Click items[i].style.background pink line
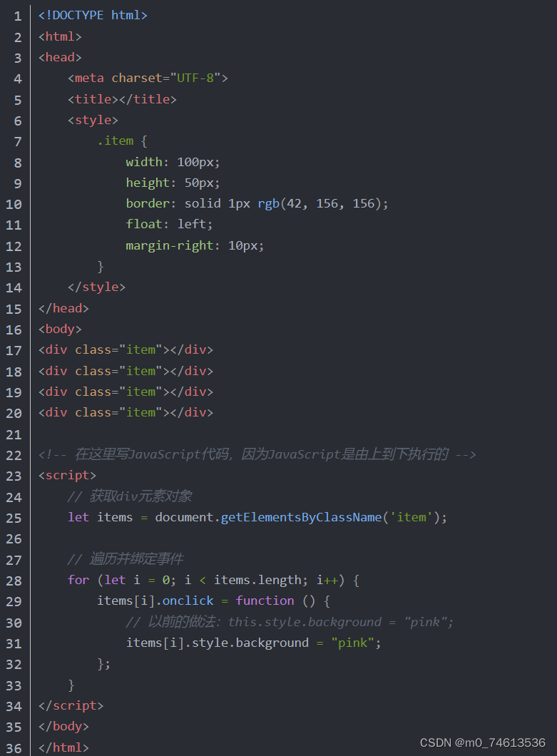Viewport: 557px width, 756px height. click(x=254, y=643)
